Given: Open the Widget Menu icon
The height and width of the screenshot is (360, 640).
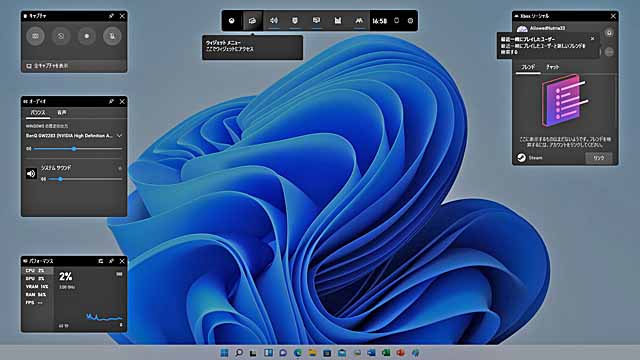Looking at the screenshot, I should [252, 20].
